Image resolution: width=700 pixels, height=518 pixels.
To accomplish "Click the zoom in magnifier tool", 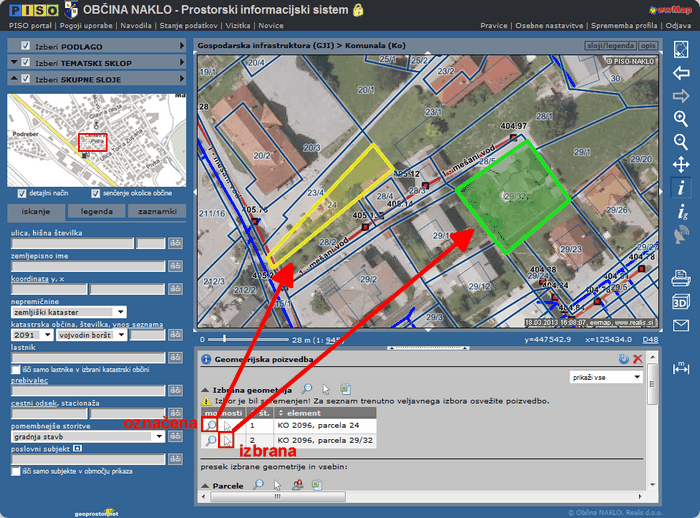I will pyautogui.click(x=681, y=119).
